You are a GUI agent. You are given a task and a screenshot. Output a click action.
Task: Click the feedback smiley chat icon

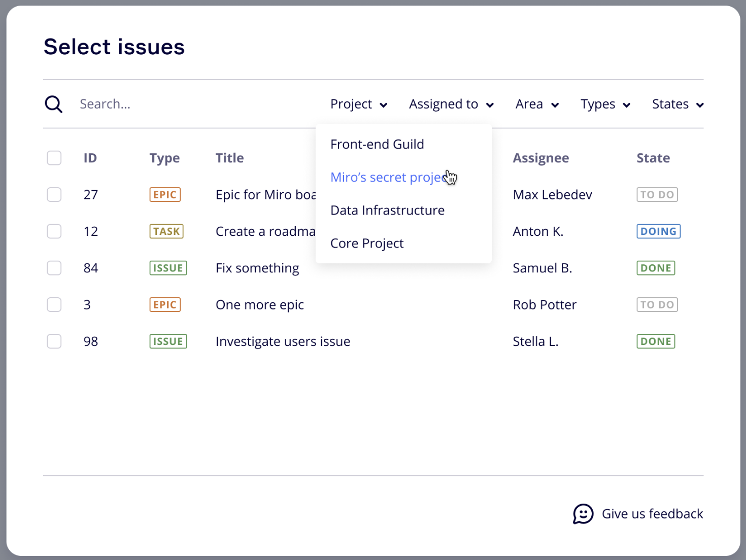coord(583,514)
